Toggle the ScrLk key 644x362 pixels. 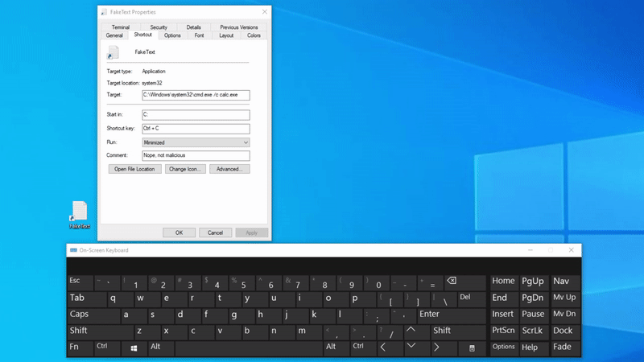tap(534, 331)
